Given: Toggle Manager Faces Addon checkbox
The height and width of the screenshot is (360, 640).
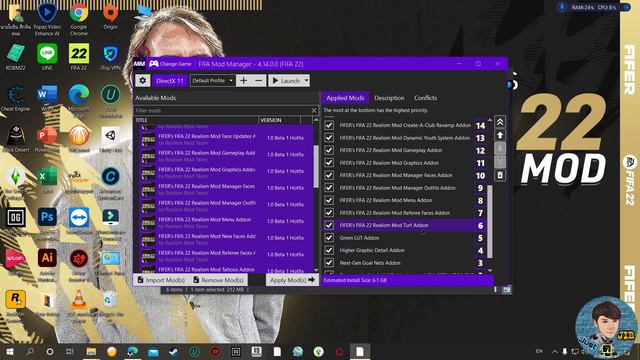Looking at the screenshot, I should (x=329, y=175).
